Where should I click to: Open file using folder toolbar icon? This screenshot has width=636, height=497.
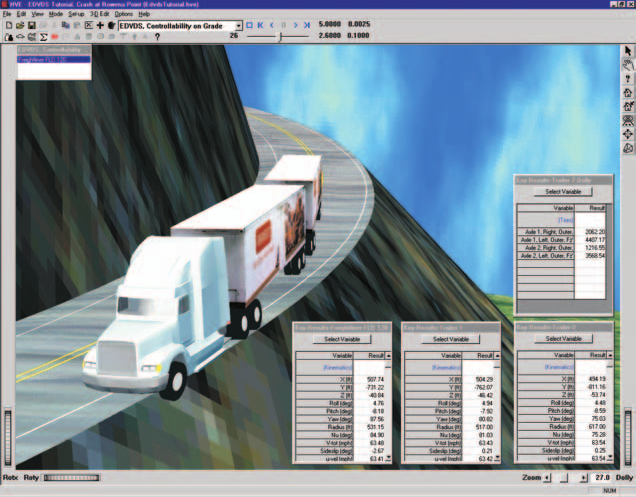(x=20, y=26)
